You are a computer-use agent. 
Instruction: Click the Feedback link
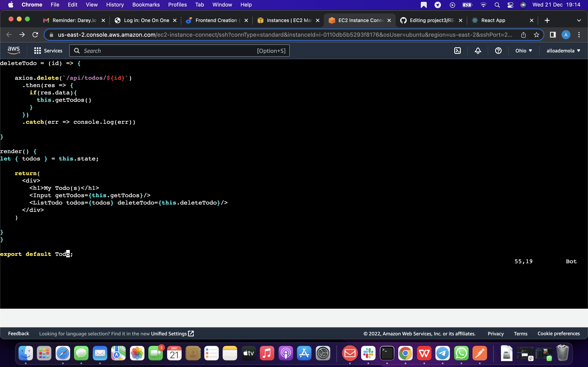[18, 333]
